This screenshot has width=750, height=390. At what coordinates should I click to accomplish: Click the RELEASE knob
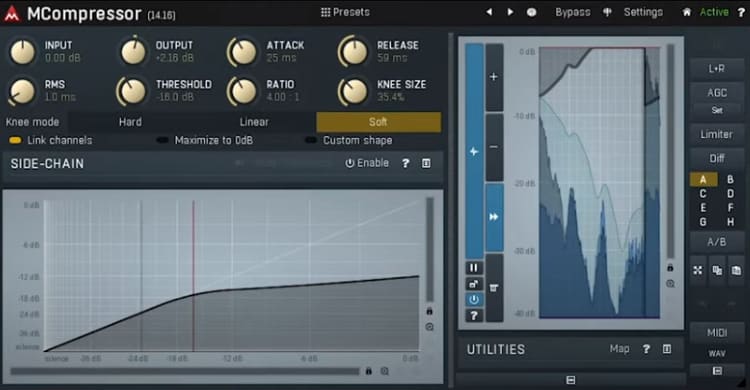pyautogui.click(x=353, y=52)
